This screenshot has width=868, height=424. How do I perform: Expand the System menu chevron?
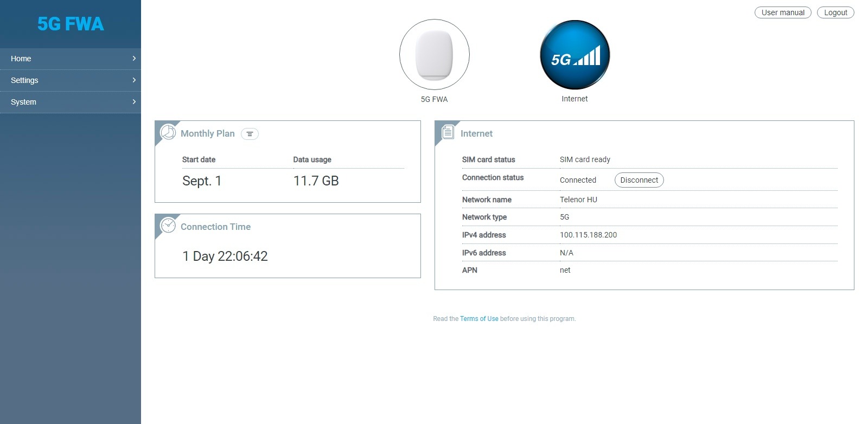point(134,101)
